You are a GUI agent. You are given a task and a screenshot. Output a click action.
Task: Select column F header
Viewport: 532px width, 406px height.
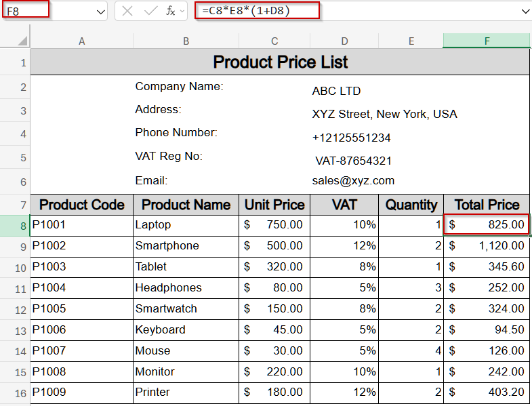487,41
